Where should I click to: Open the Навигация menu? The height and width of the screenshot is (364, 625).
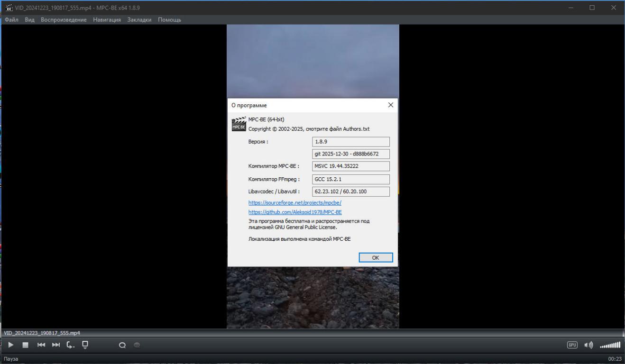pyautogui.click(x=107, y=20)
